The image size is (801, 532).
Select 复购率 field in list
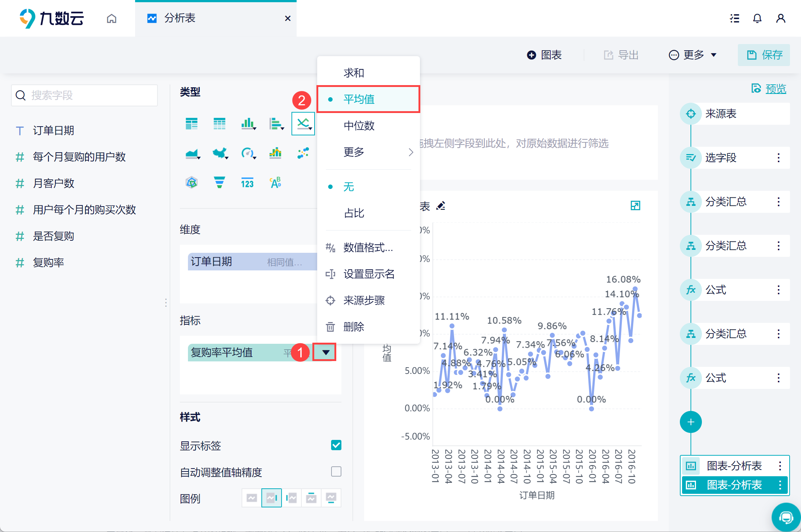(x=48, y=263)
